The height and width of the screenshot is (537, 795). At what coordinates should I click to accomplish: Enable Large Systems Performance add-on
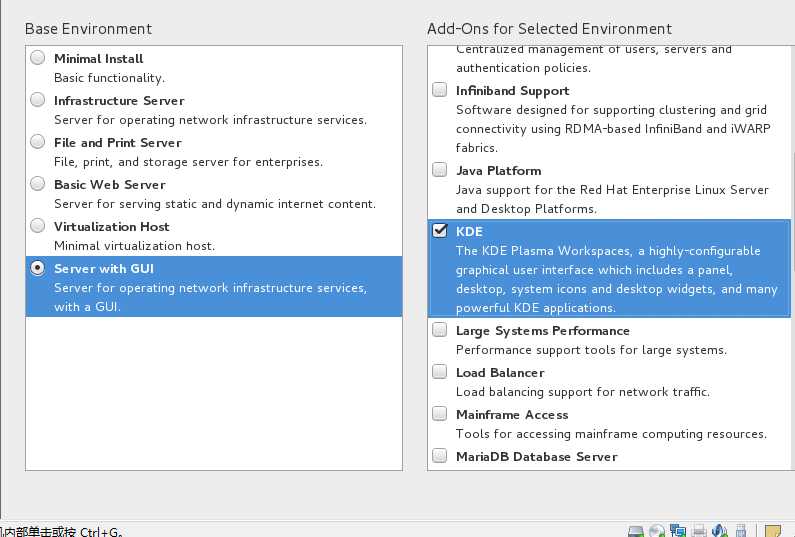tap(440, 330)
